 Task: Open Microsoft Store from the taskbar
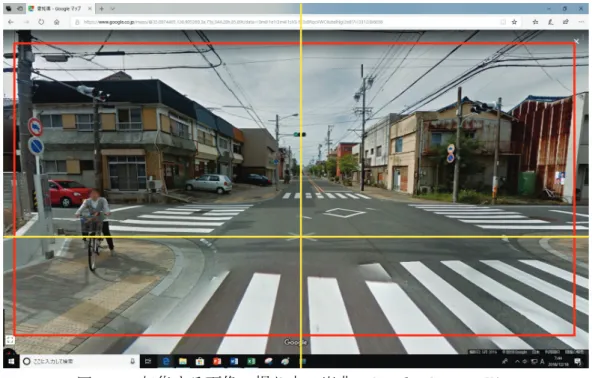coord(200,361)
